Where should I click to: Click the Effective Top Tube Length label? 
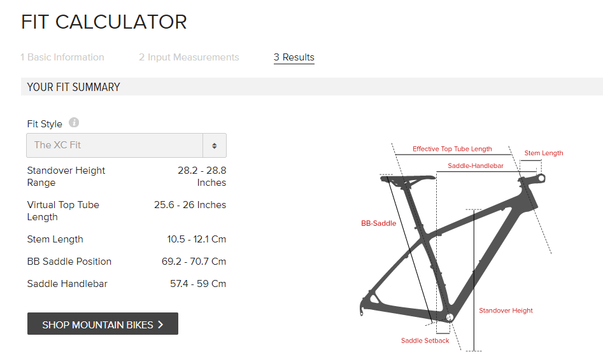click(452, 149)
